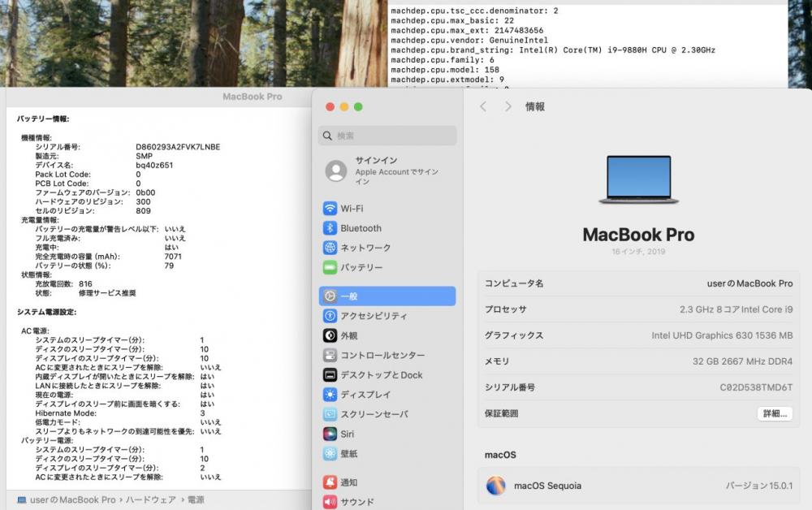Click the 修理サービス推奨 status text
812x510 pixels.
click(x=107, y=293)
